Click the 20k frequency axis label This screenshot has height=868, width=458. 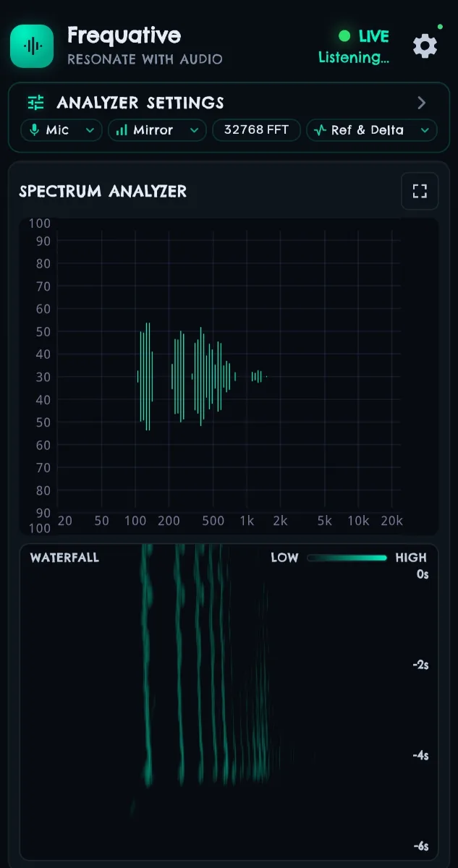point(391,521)
